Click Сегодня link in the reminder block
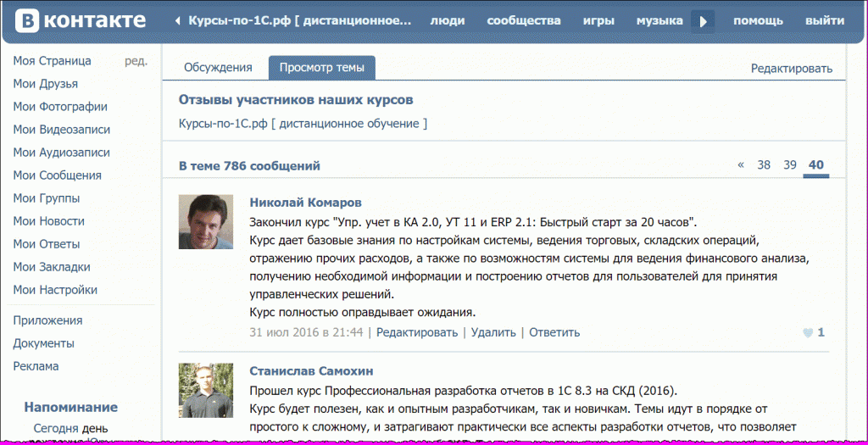This screenshot has height=445, width=868. pos(56,428)
